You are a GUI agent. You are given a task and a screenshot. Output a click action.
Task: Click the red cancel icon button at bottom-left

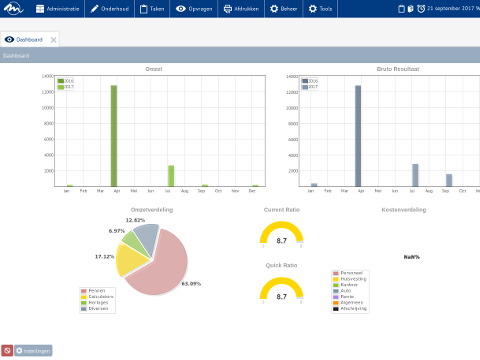[x=7, y=350]
